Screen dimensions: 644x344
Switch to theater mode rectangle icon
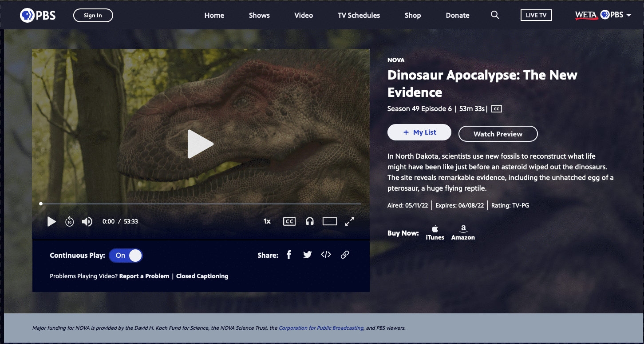(x=330, y=221)
